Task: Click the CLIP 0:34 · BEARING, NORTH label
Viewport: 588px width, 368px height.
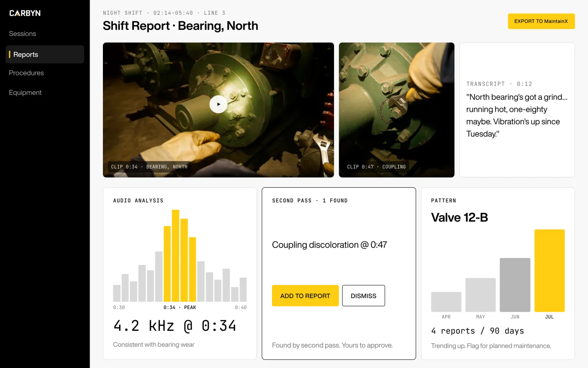Action: tap(149, 167)
